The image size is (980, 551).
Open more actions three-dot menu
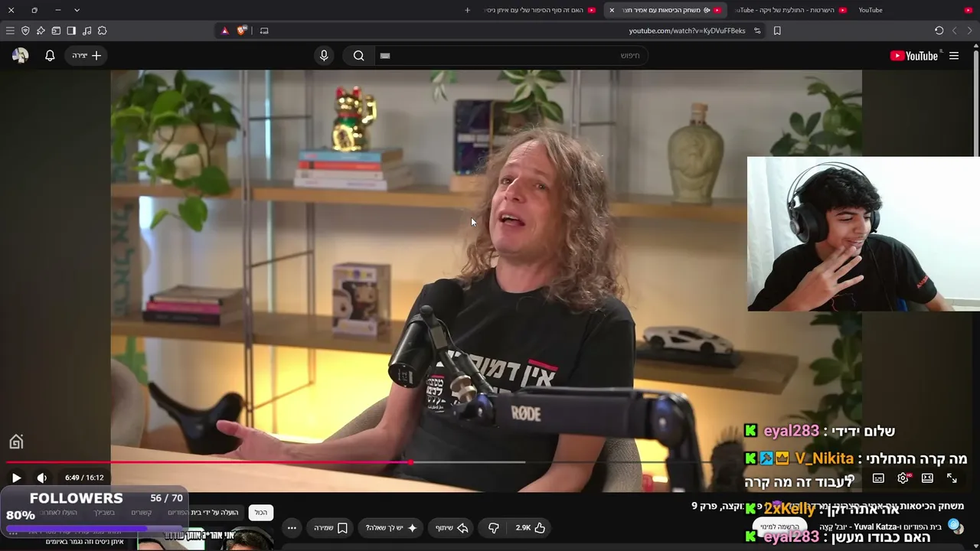point(292,528)
